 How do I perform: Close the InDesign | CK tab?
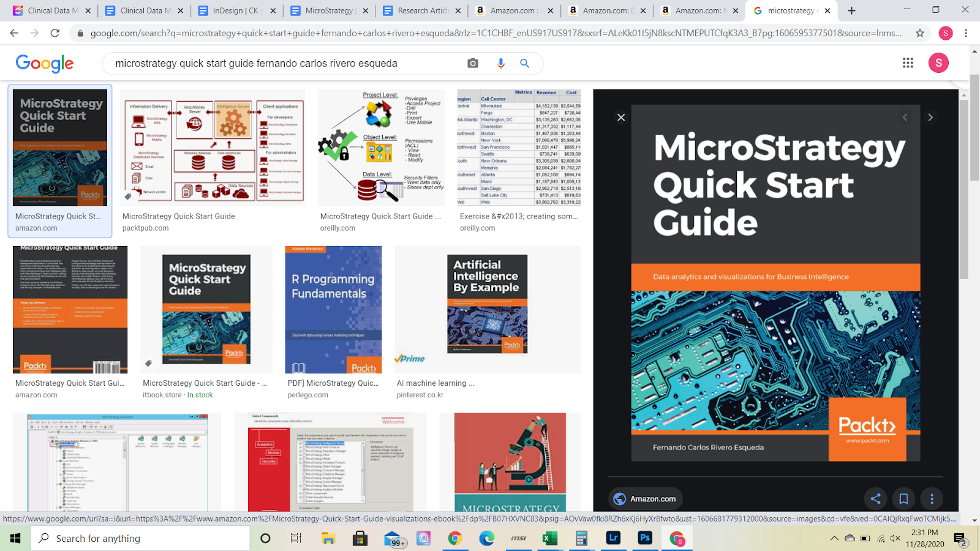pyautogui.click(x=273, y=10)
